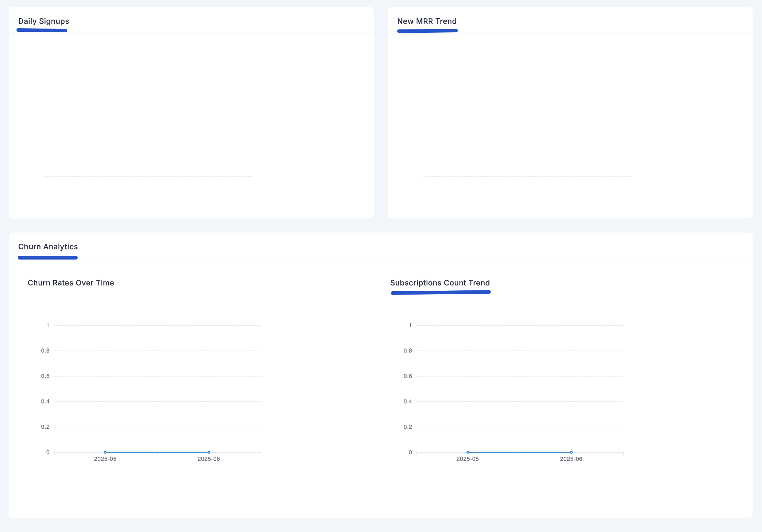This screenshot has height=532, width=762.
Task: Click the blue line in Subscriptions Count chart
Action: [519, 452]
